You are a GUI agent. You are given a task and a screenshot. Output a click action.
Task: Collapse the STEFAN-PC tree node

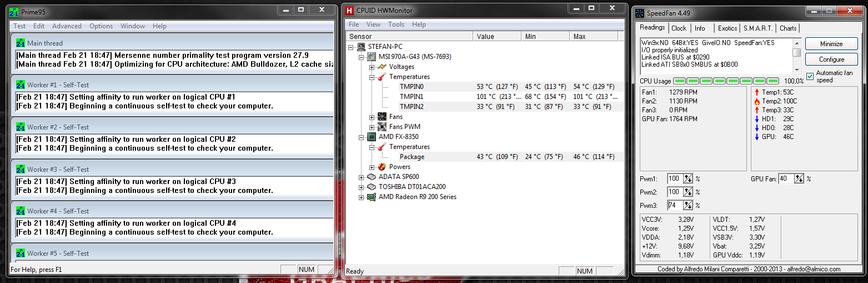pos(352,47)
